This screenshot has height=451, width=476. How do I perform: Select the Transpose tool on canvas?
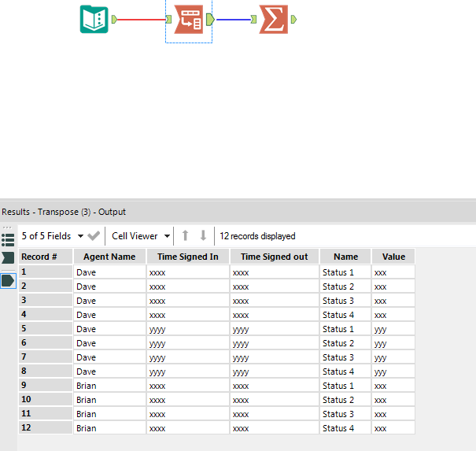click(189, 20)
